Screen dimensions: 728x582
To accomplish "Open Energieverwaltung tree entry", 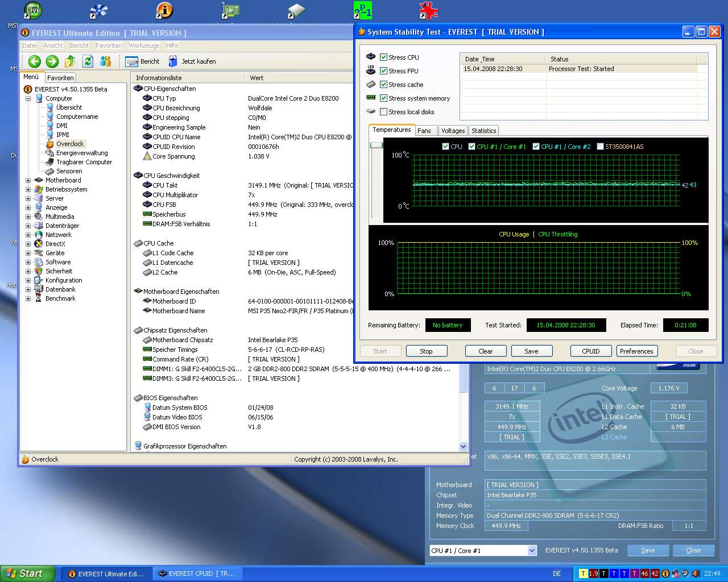I will click(x=82, y=153).
